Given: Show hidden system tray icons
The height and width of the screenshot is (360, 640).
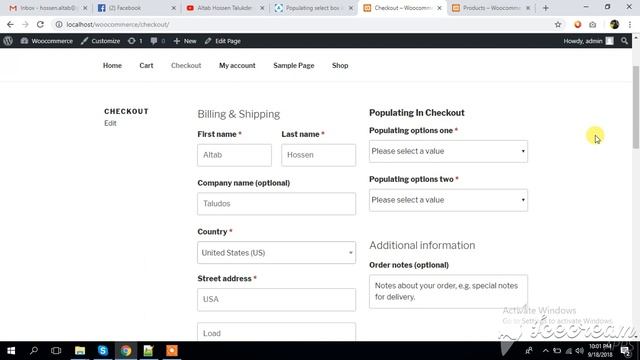Looking at the screenshot, I should pyautogui.click(x=545, y=351).
